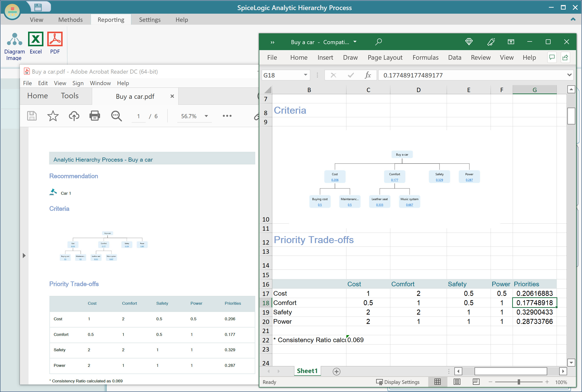Export report to PDF in SpiceLogic
582x392 pixels.
[55, 43]
